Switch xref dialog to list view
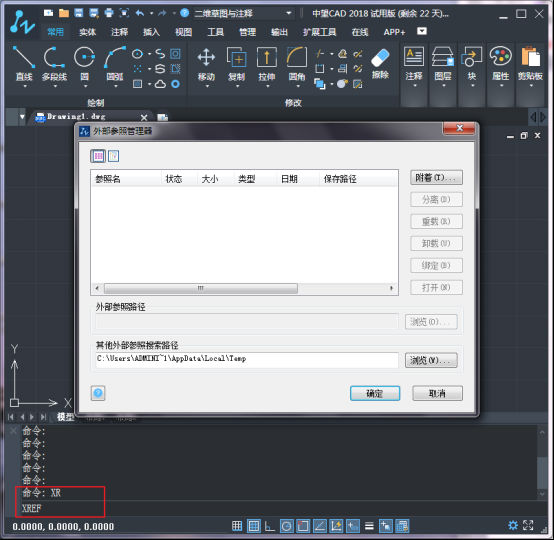The image size is (554, 540). (98, 155)
